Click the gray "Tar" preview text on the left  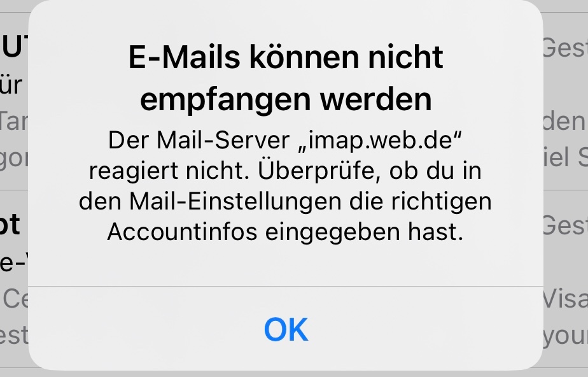pyautogui.click(x=14, y=122)
